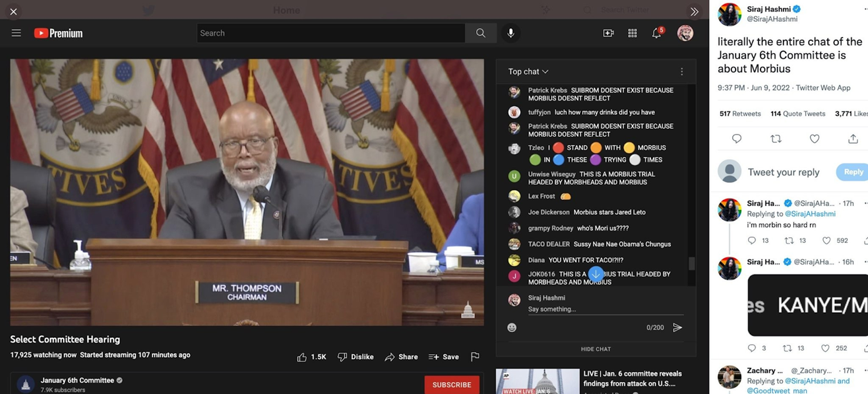Open chat options three-dot menu
This screenshot has width=868, height=394.
click(682, 72)
